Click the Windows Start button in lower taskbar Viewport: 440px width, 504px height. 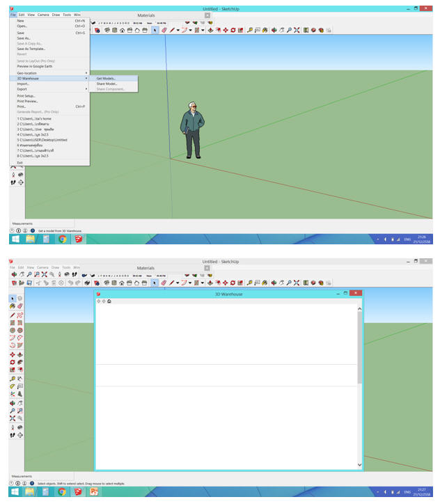point(15,491)
